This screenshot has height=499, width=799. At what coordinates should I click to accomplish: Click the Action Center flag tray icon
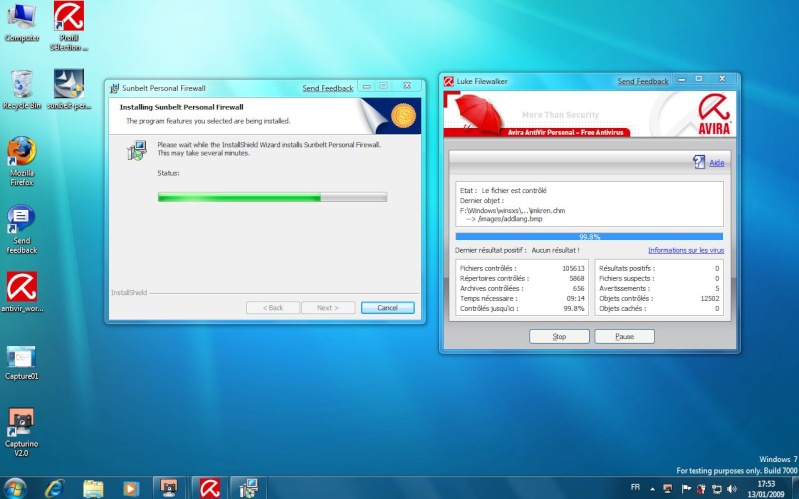[x=686, y=489]
